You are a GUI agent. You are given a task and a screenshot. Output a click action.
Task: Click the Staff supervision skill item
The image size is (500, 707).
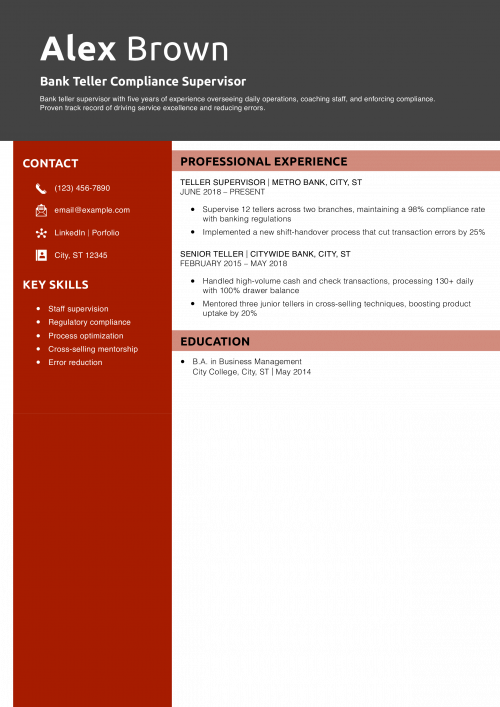[x=78, y=309]
